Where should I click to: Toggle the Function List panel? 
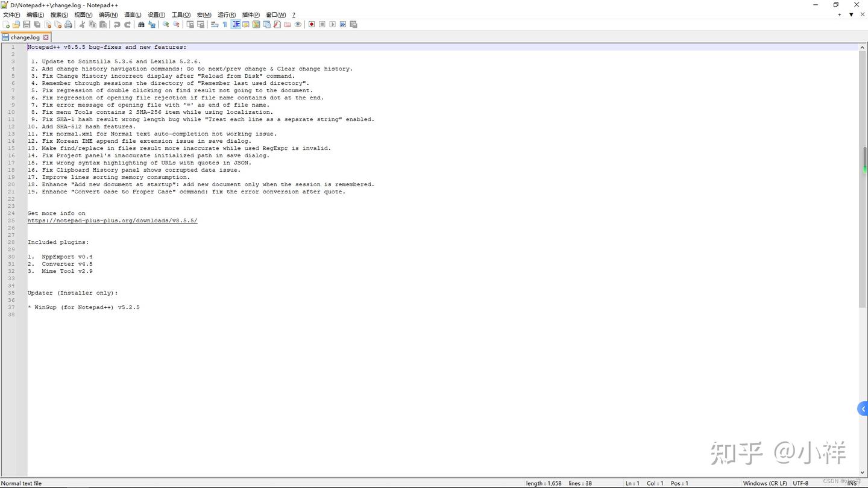(x=277, y=25)
